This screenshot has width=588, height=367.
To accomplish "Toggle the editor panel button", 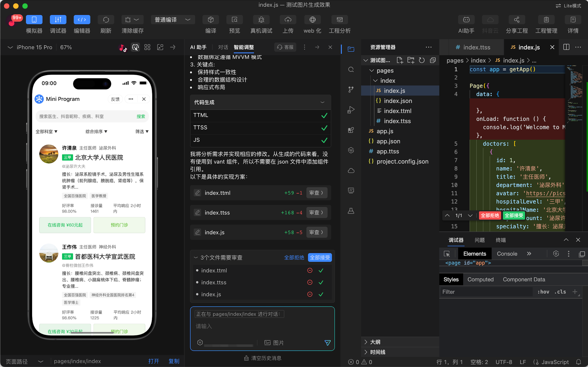I will tap(82, 20).
